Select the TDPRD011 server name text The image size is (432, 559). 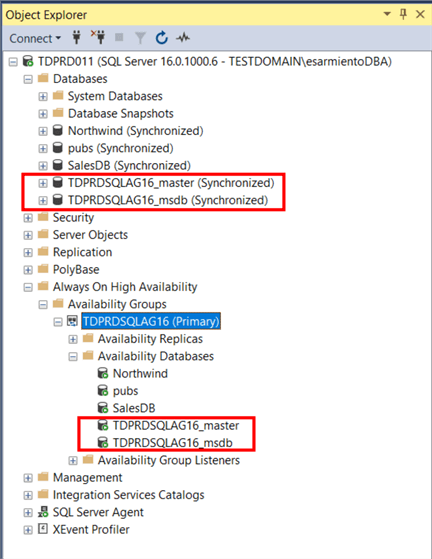[x=215, y=61]
